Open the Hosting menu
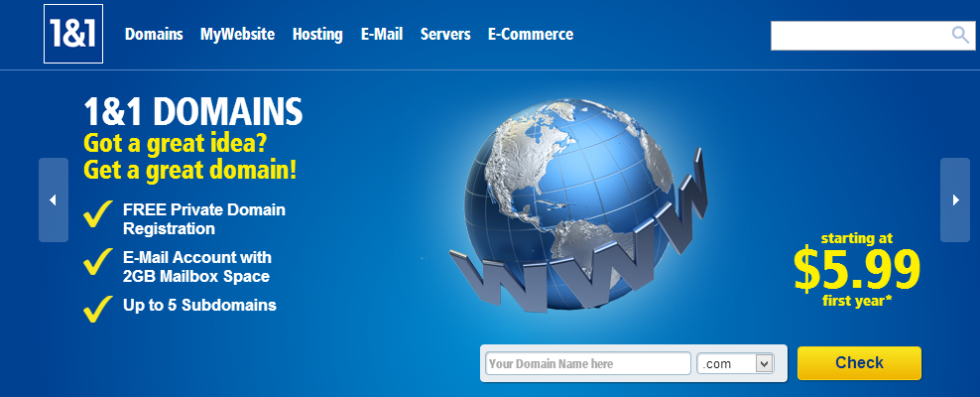980x397 pixels. [x=317, y=35]
